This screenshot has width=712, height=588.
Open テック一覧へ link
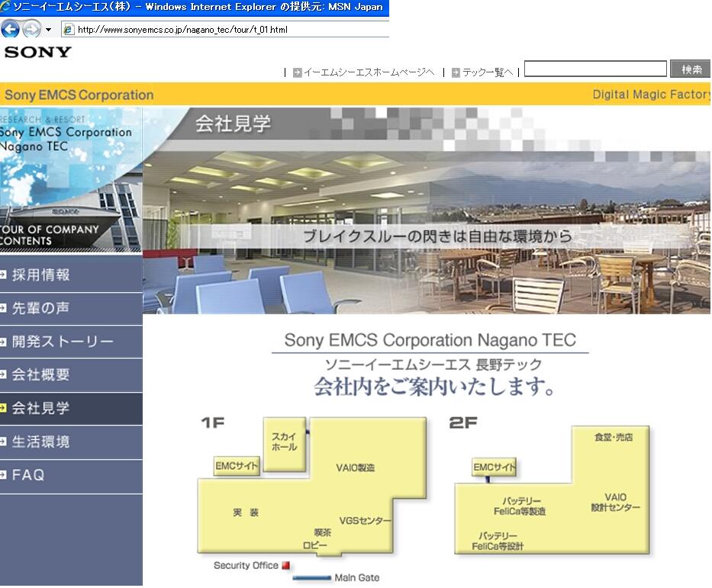point(488,72)
